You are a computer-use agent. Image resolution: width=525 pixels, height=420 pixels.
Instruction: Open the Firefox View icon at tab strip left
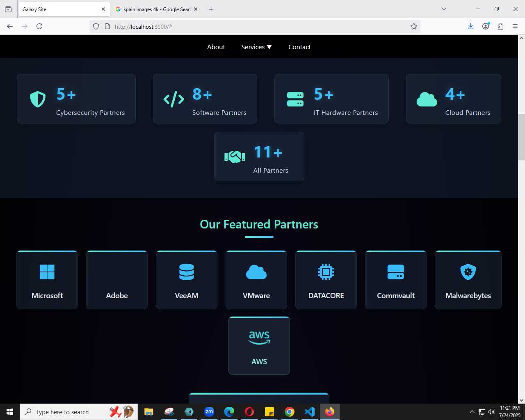point(8,9)
